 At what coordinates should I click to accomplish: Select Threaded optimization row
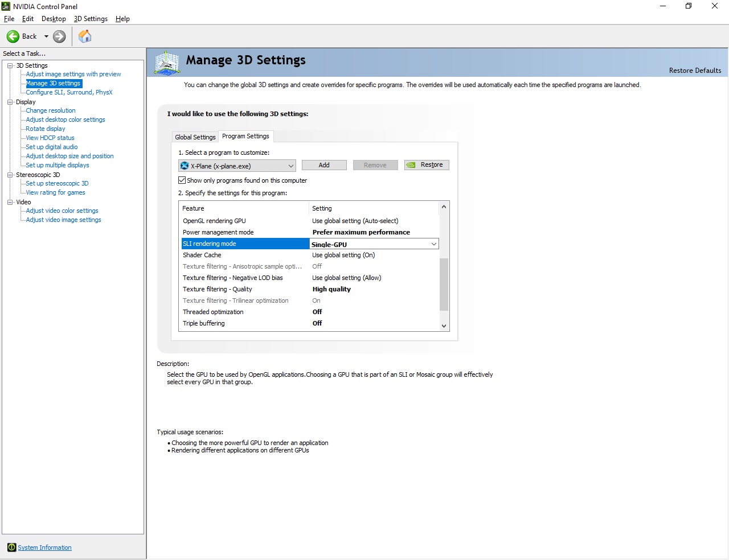[x=310, y=312]
